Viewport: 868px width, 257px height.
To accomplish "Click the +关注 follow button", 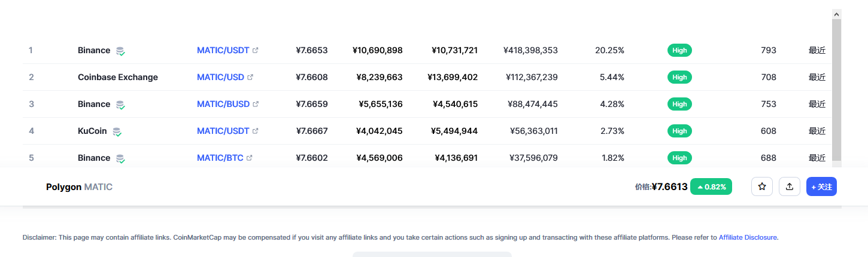I will tap(821, 186).
